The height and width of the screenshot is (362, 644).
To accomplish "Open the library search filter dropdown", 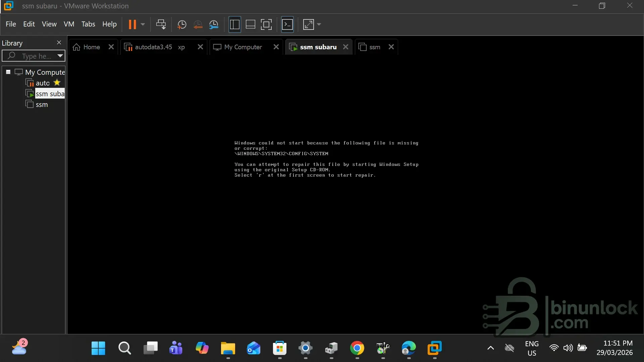I will (60, 56).
